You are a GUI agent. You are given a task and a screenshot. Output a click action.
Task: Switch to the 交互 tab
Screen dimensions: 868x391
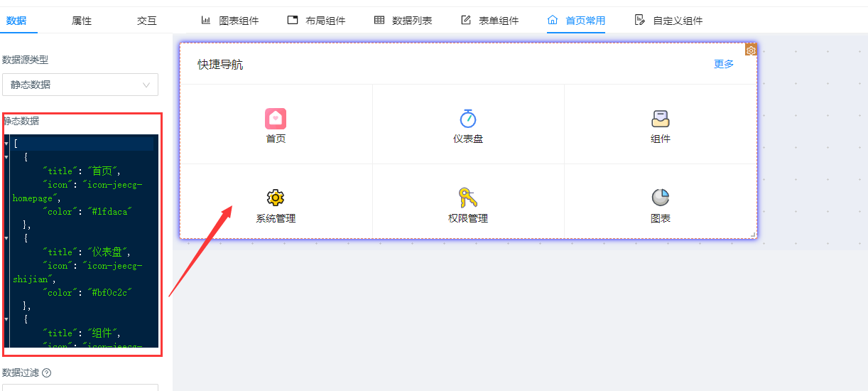pyautogui.click(x=147, y=21)
